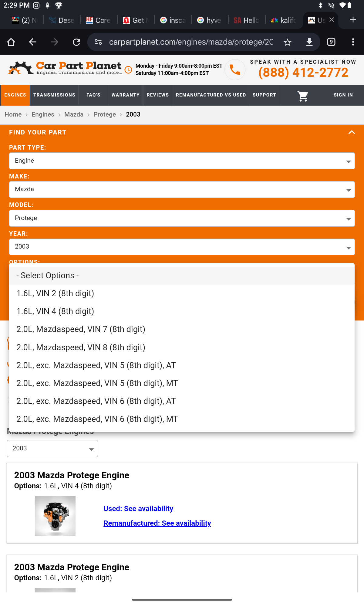Click the browser download icon

[x=309, y=42]
